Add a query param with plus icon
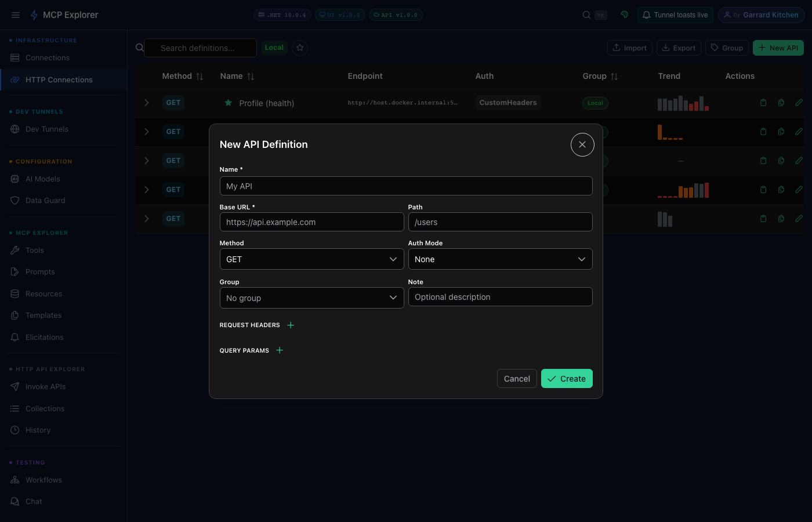Viewport: 812px width, 522px height. 280,350
